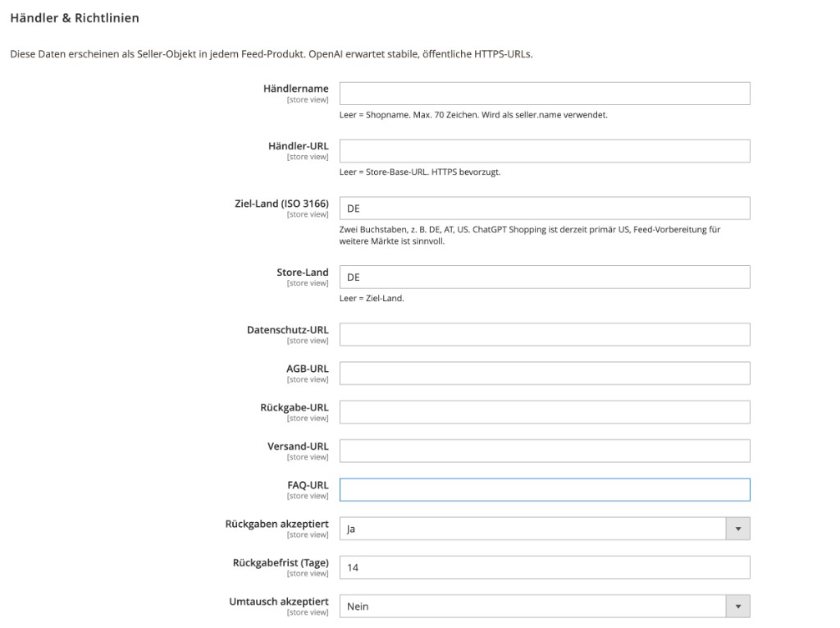This screenshot has width=840, height=628.
Task: Click into the Datenschutz-URL field
Action: 545,335
